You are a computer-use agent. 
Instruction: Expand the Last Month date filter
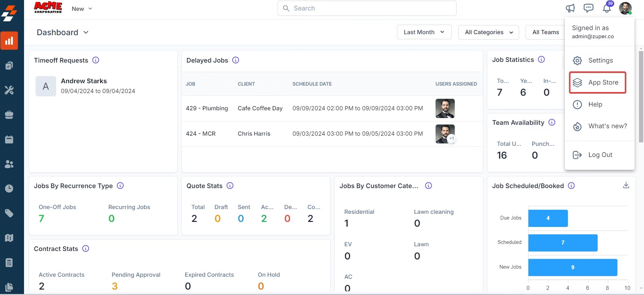coord(424,32)
